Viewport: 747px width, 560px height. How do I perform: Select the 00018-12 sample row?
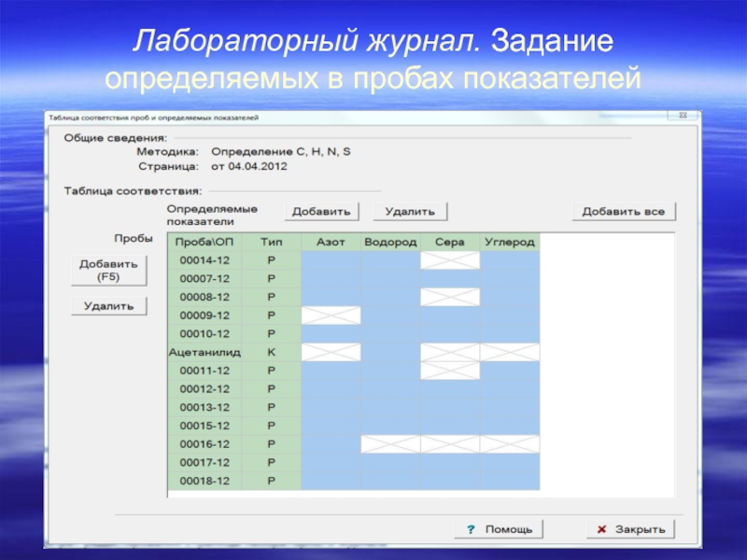coord(354,481)
